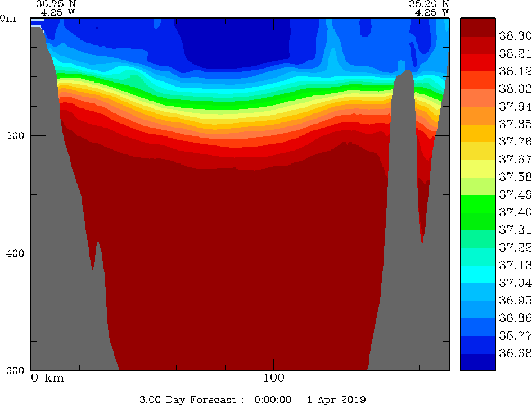Click colorbar band between 38.03 and 37.94

click(x=477, y=98)
